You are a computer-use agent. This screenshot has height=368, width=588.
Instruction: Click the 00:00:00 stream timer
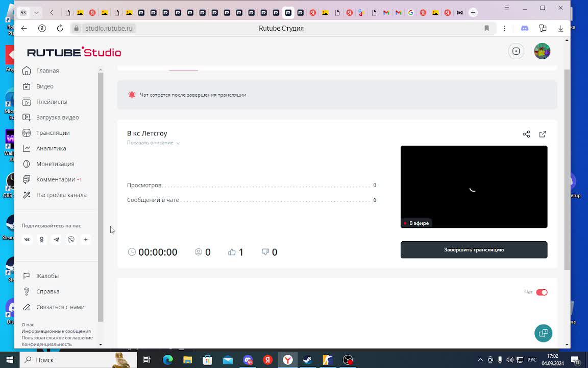[158, 252]
